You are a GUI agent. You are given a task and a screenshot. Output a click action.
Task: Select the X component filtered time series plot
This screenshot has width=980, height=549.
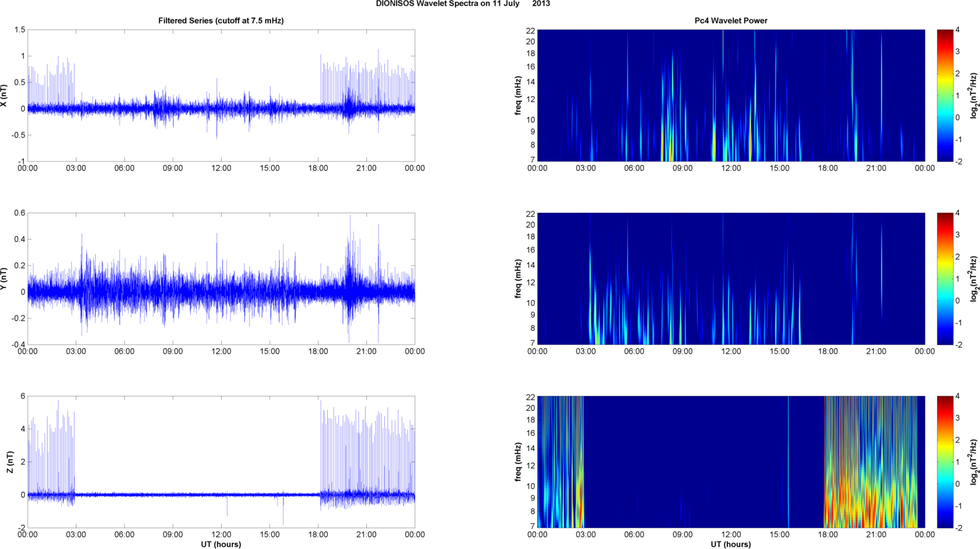tap(221, 96)
